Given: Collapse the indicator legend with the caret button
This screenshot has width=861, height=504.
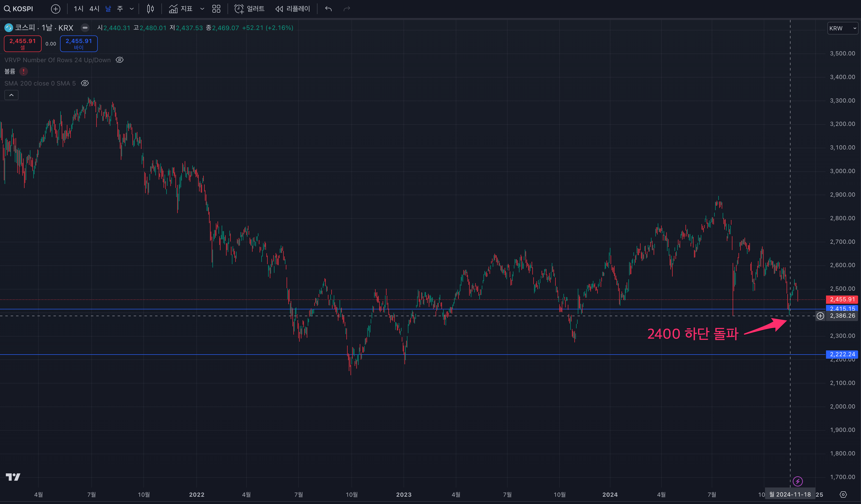Looking at the screenshot, I should point(11,95).
